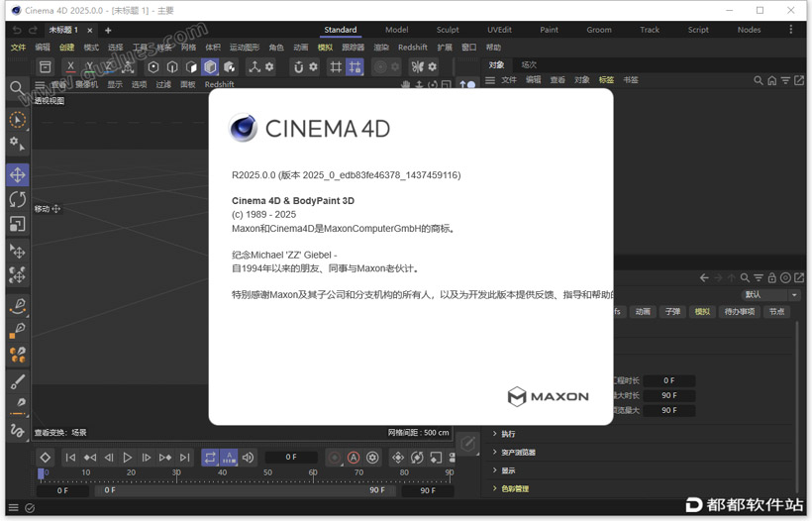Click the 工程时长 value field
812x521 pixels.
pyautogui.click(x=669, y=380)
